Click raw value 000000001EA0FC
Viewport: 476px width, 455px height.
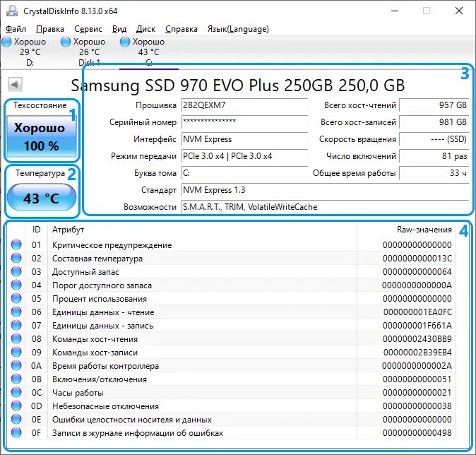[x=417, y=312]
